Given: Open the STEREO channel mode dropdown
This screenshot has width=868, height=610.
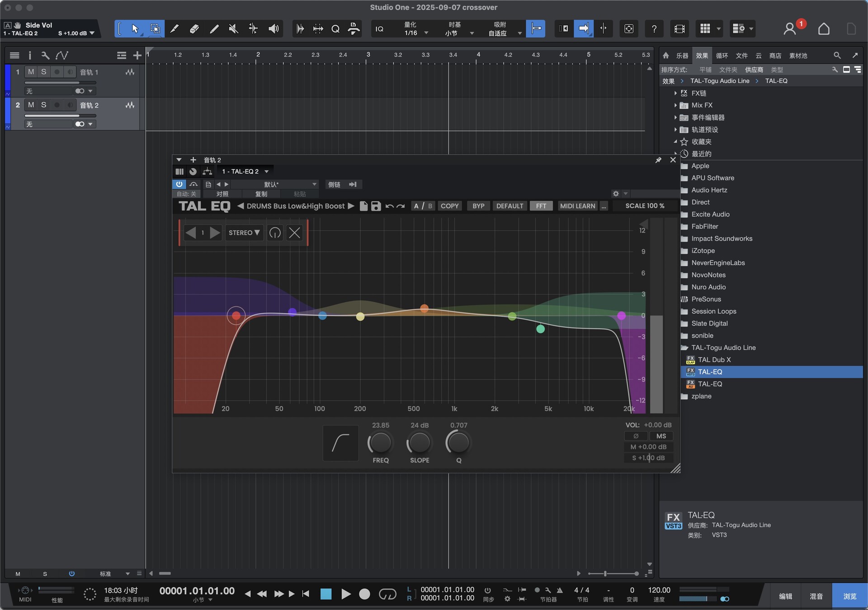Looking at the screenshot, I should click(244, 233).
